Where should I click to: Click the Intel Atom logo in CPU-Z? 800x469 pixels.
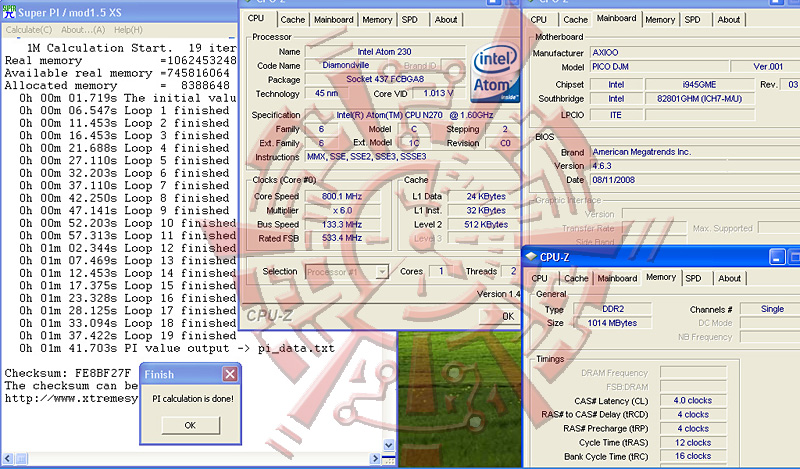pyautogui.click(x=495, y=73)
